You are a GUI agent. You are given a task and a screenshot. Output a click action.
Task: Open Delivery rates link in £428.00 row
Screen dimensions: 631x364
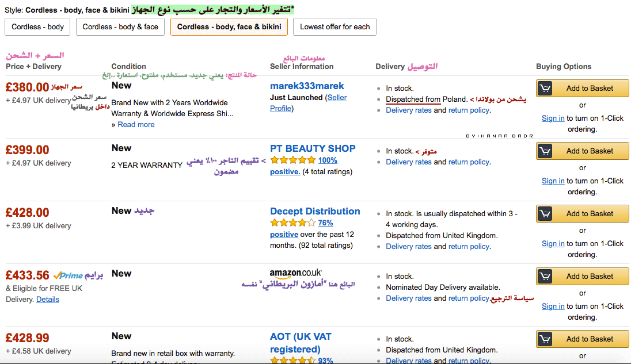click(x=408, y=246)
